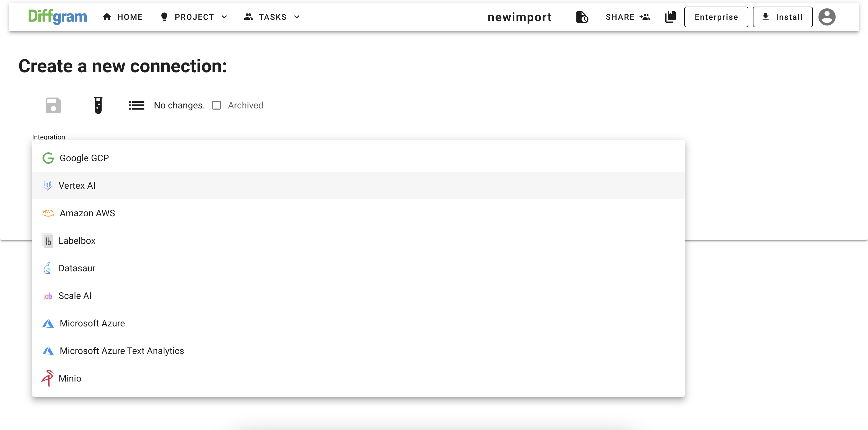Choose Vertex AI integration option
This screenshot has width=868, height=430.
click(77, 186)
